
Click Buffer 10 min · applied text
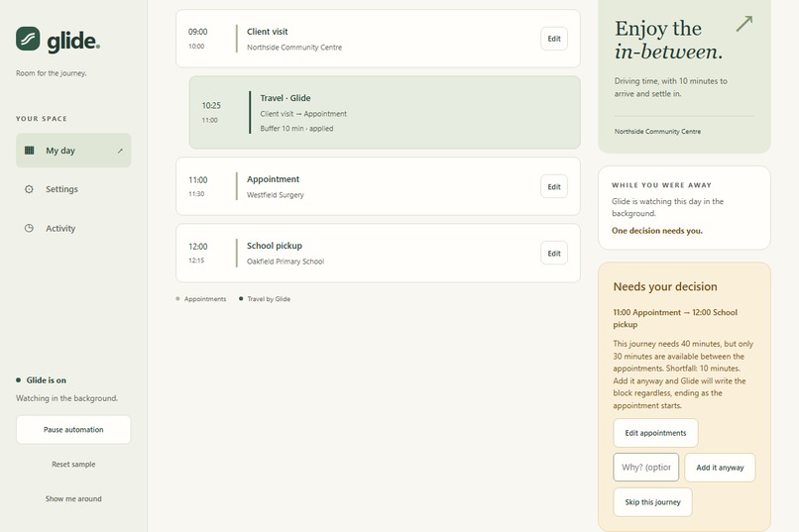[296, 128]
